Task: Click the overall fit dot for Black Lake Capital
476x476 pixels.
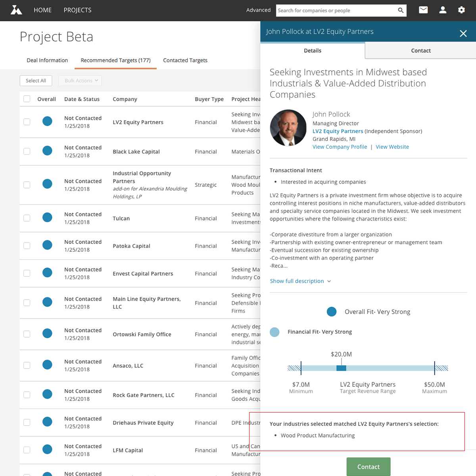Action: coord(47,151)
